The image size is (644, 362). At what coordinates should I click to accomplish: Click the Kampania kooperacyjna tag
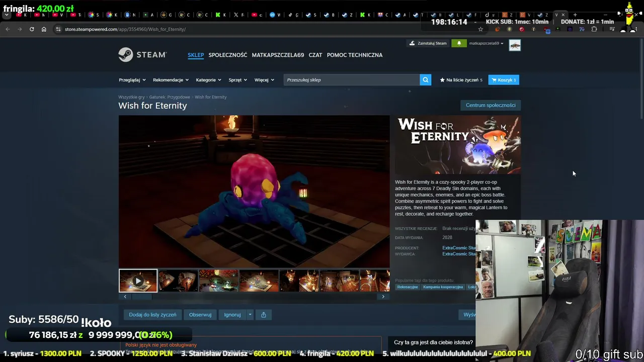pyautogui.click(x=443, y=287)
